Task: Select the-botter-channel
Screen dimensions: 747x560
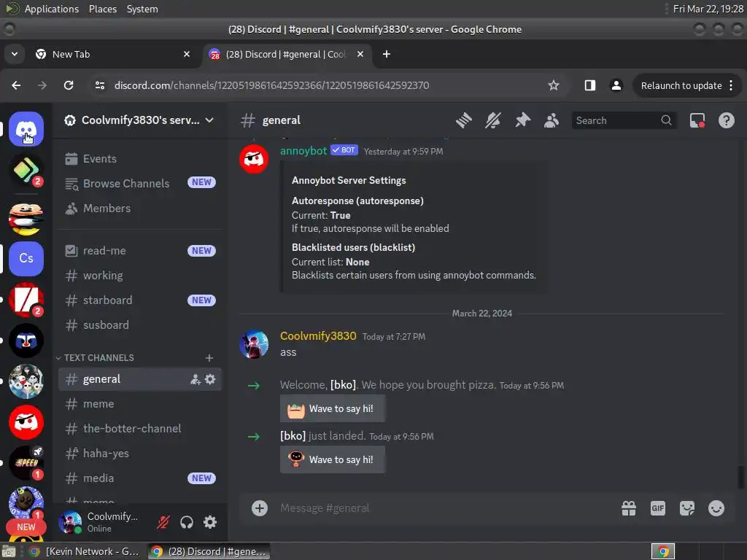Action: click(139, 429)
